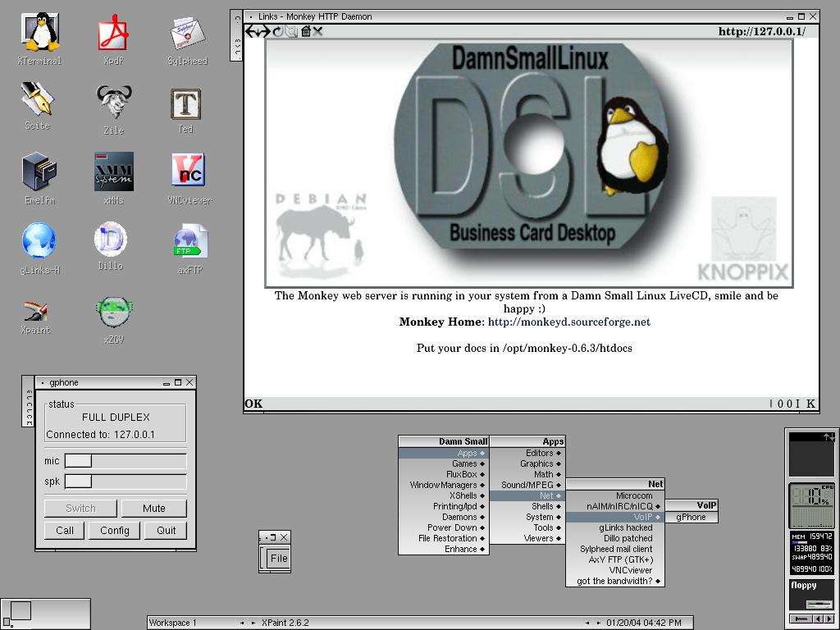Expand the WindowManagers submenu
The height and width of the screenshot is (630, 840).
(444, 486)
